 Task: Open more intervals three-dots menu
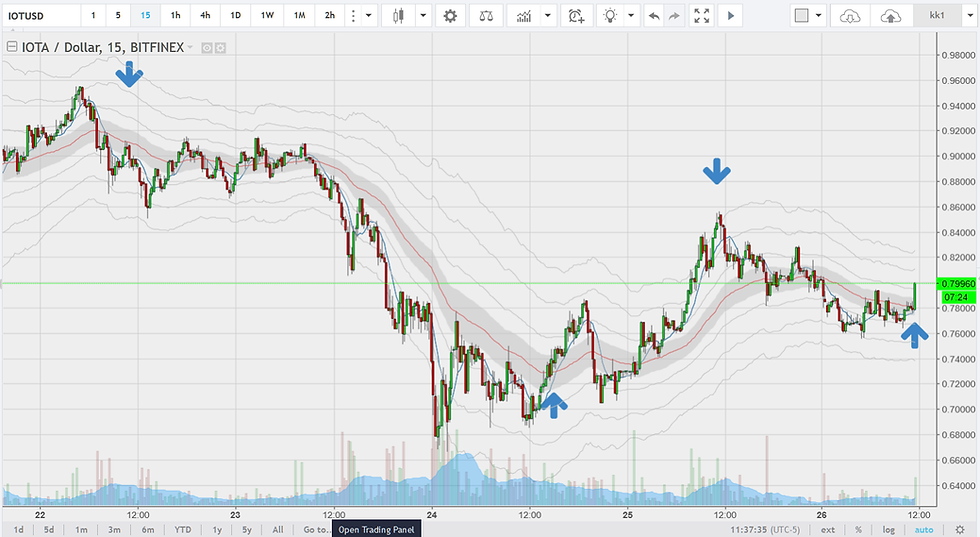click(353, 16)
